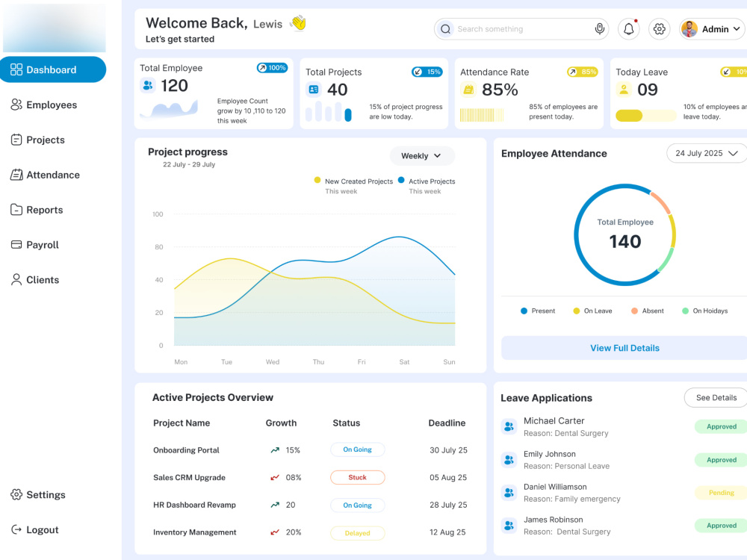Click the Deadline column header
Image resolution: width=747 pixels, height=560 pixels.
point(447,423)
